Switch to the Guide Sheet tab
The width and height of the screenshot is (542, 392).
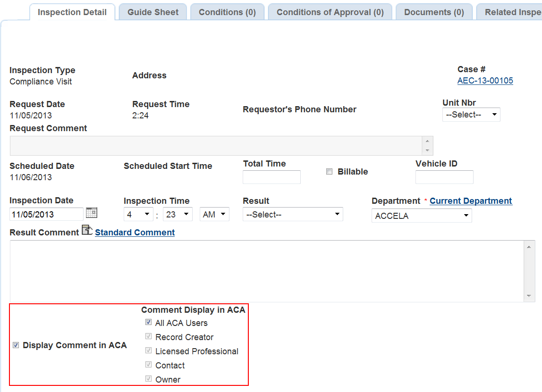tap(153, 12)
